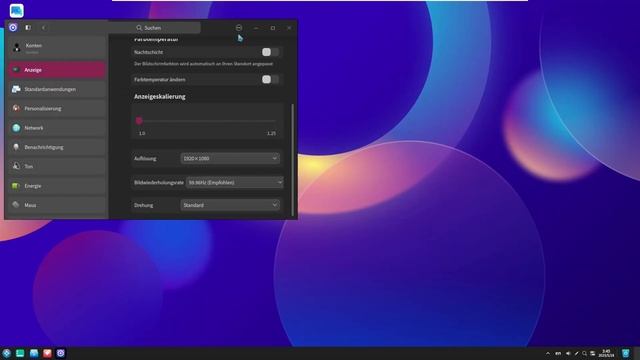
Task: Click the settings panel vertical scrollbar
Action: 293,160
